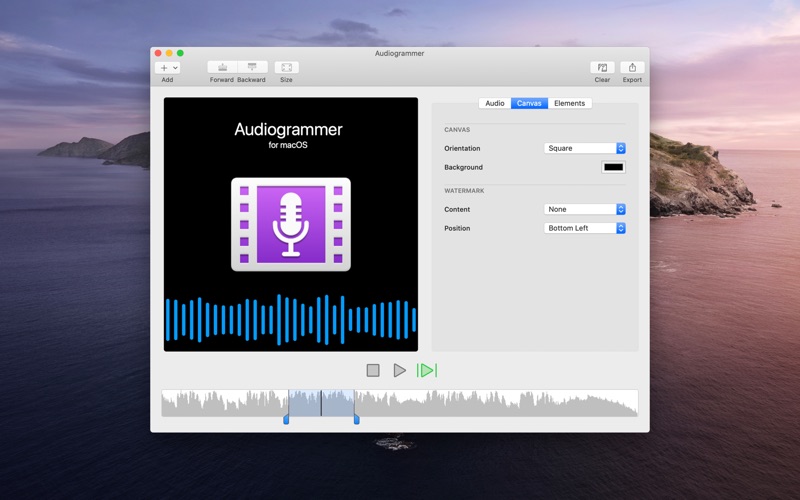Select the Canvas tab

[529, 103]
